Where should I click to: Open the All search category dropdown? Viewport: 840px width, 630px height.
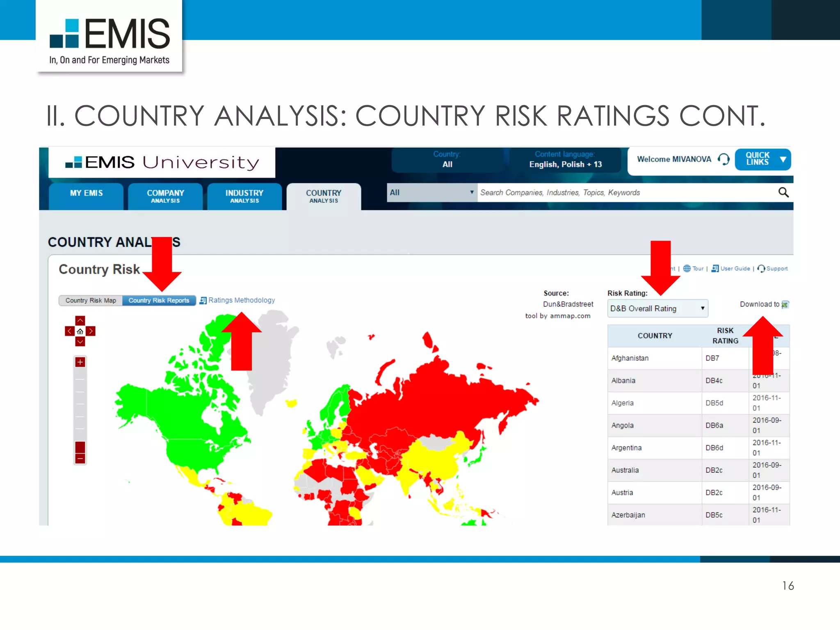(x=432, y=192)
